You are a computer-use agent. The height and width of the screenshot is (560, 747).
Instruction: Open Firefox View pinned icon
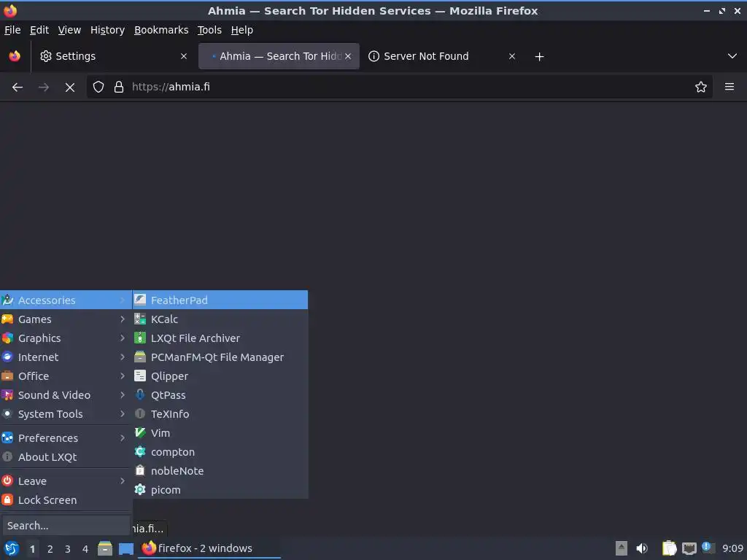(x=15, y=56)
